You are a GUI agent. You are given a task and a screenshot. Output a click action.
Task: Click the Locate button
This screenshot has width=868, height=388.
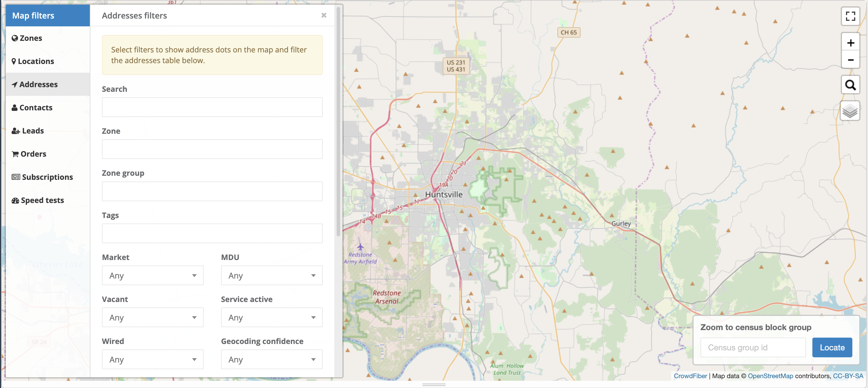point(831,347)
